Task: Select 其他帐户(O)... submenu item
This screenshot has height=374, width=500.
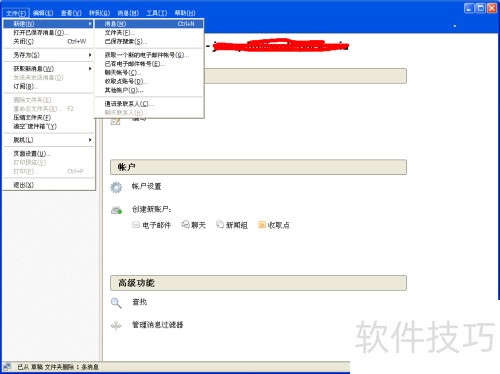Action: [149, 90]
